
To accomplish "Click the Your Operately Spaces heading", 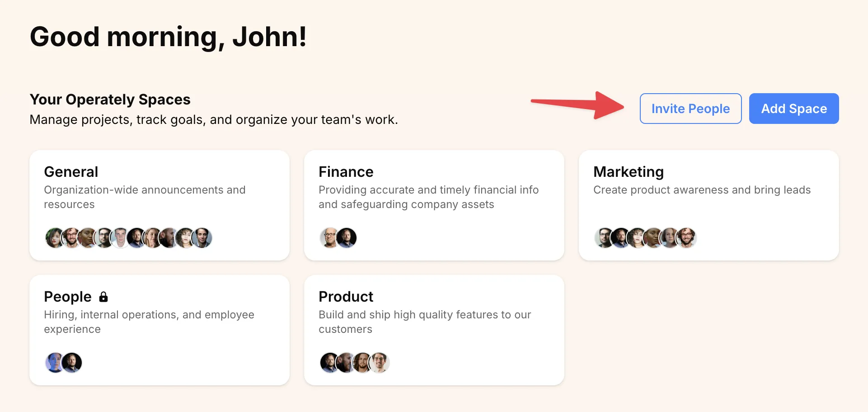I will pos(110,99).
